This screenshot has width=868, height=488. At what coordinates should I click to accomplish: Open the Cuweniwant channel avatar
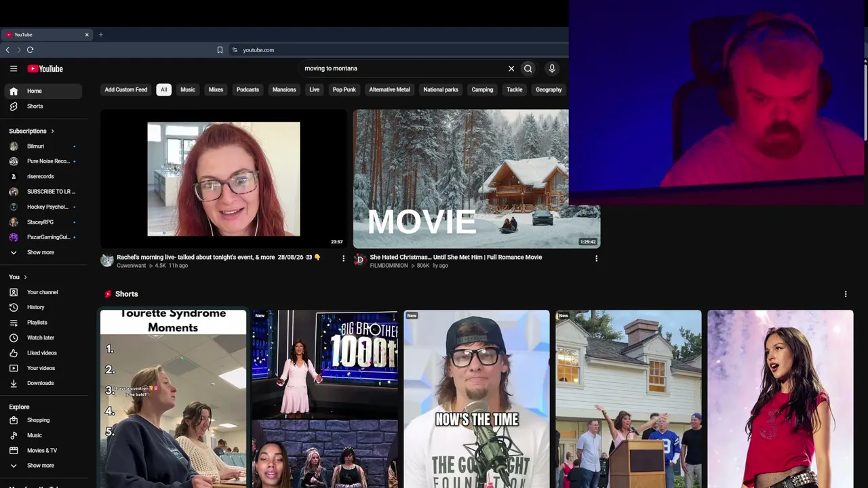pos(107,260)
